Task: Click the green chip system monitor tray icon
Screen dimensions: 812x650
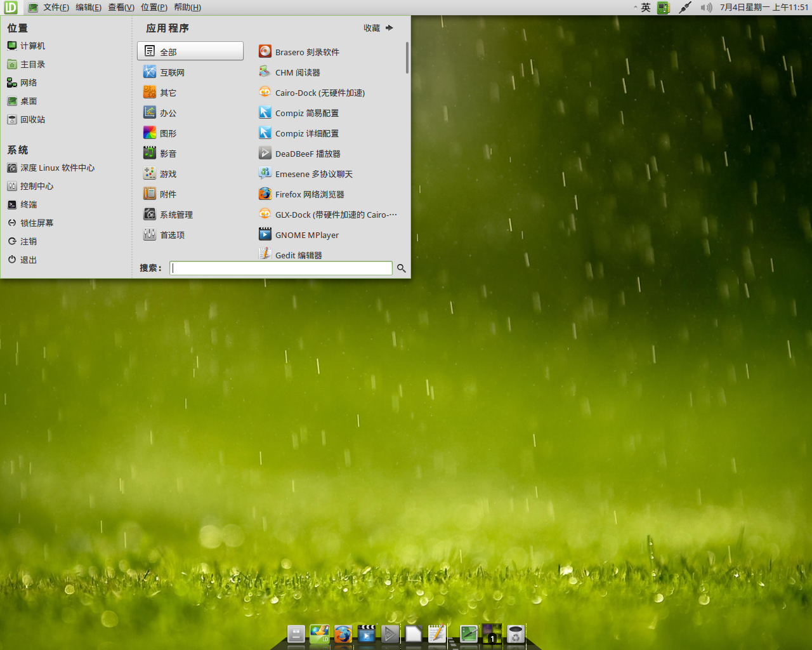Action: click(x=664, y=8)
